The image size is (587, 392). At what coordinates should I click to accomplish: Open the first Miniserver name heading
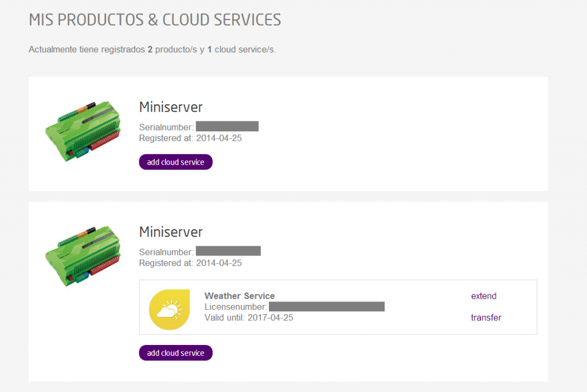[170, 107]
